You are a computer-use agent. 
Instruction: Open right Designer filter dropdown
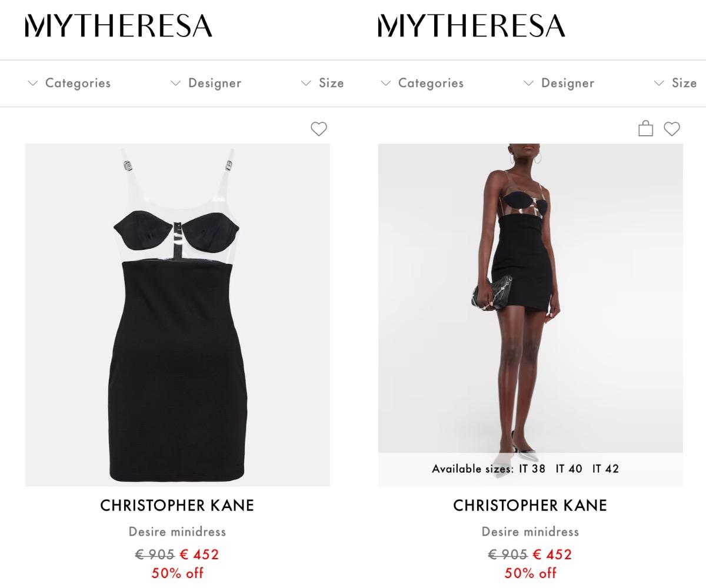(559, 83)
